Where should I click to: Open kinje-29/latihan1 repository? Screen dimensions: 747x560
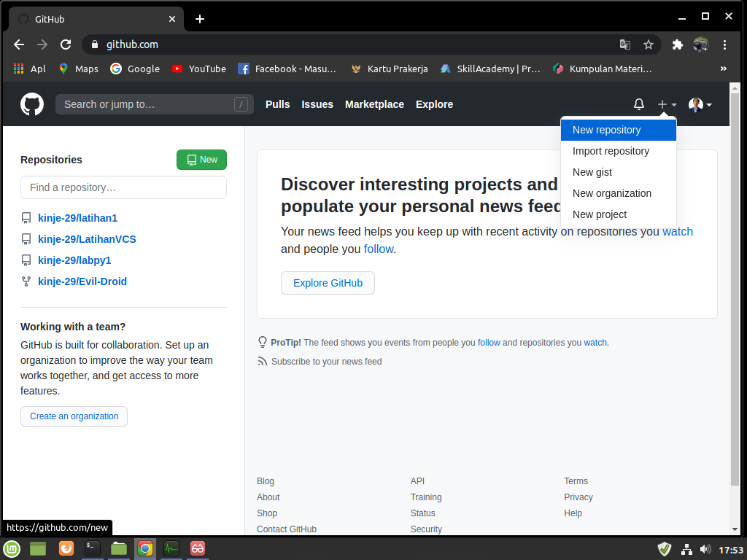tap(77, 218)
